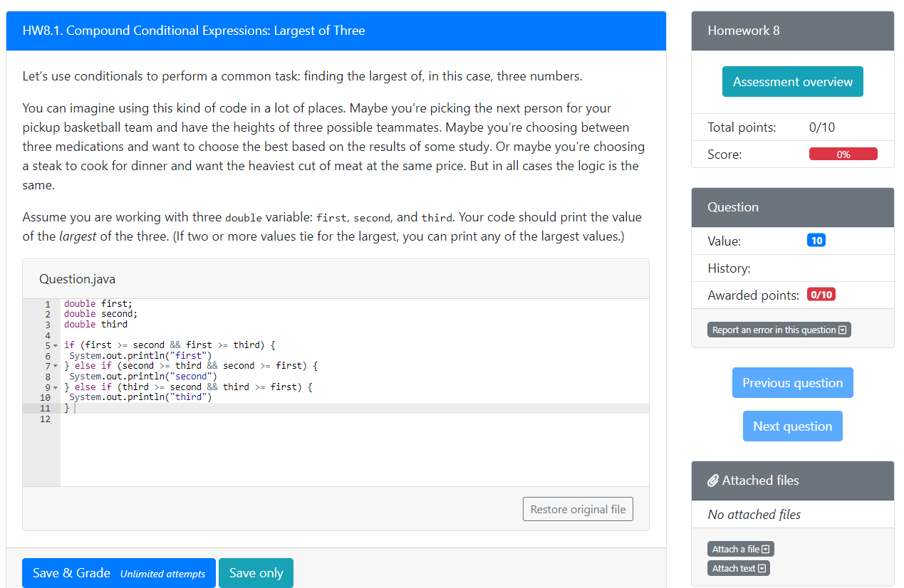Go to the Previous question
Image resolution: width=904 pixels, height=588 pixels.
793,383
